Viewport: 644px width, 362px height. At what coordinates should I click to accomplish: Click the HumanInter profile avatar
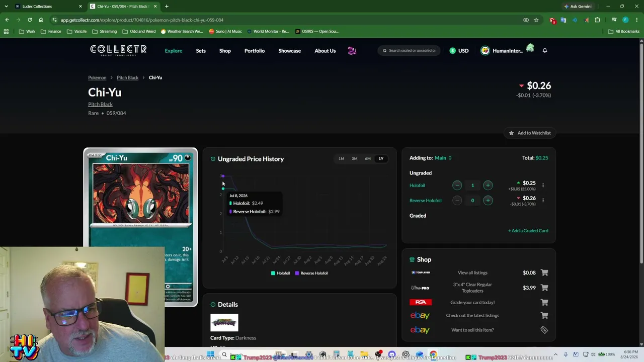coord(485,51)
